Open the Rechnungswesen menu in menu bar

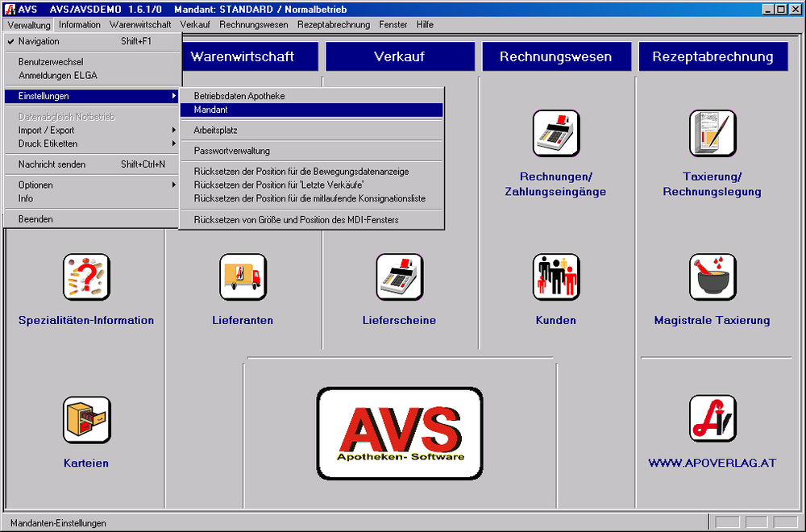(253, 25)
